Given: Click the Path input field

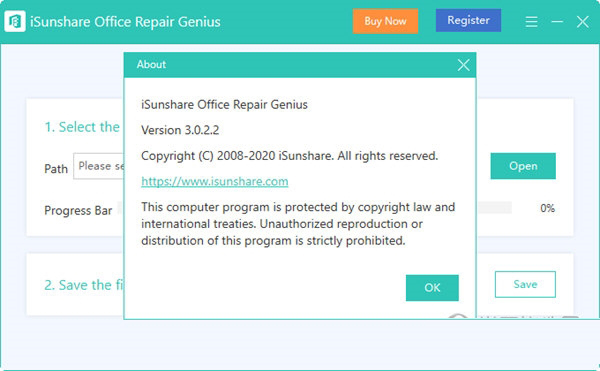Looking at the screenshot, I should click(x=99, y=166).
